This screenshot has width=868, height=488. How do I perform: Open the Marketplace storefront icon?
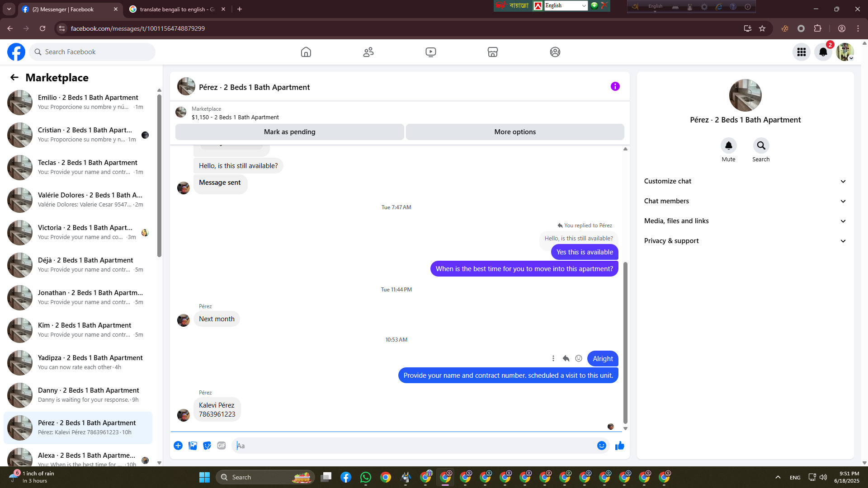pos(493,52)
